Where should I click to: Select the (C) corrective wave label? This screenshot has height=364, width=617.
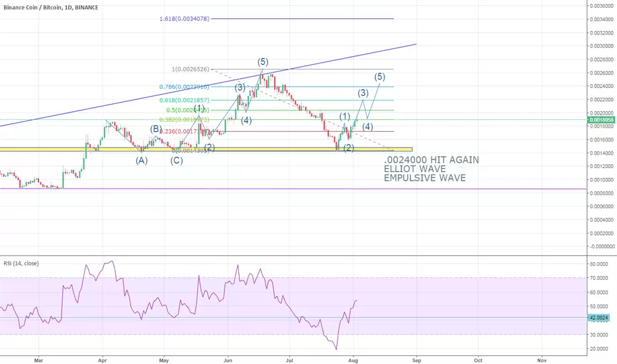click(x=177, y=161)
